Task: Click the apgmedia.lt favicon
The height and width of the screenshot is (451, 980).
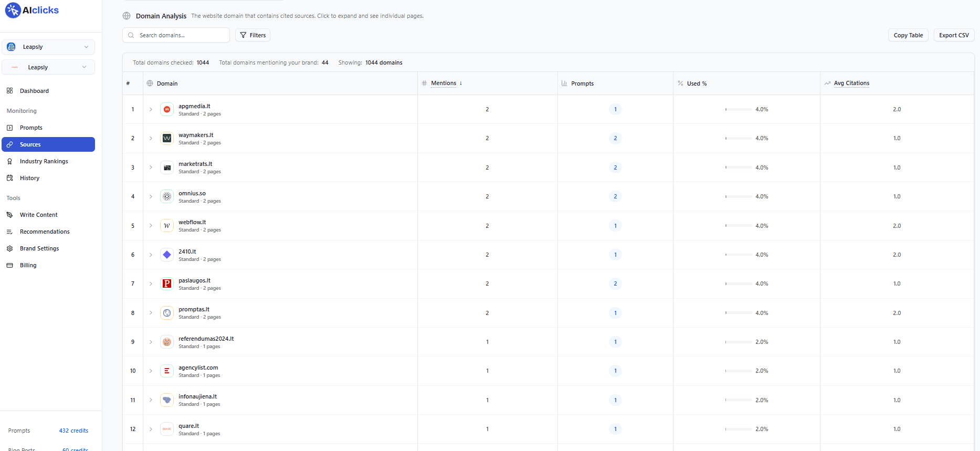Action: pyautogui.click(x=167, y=109)
